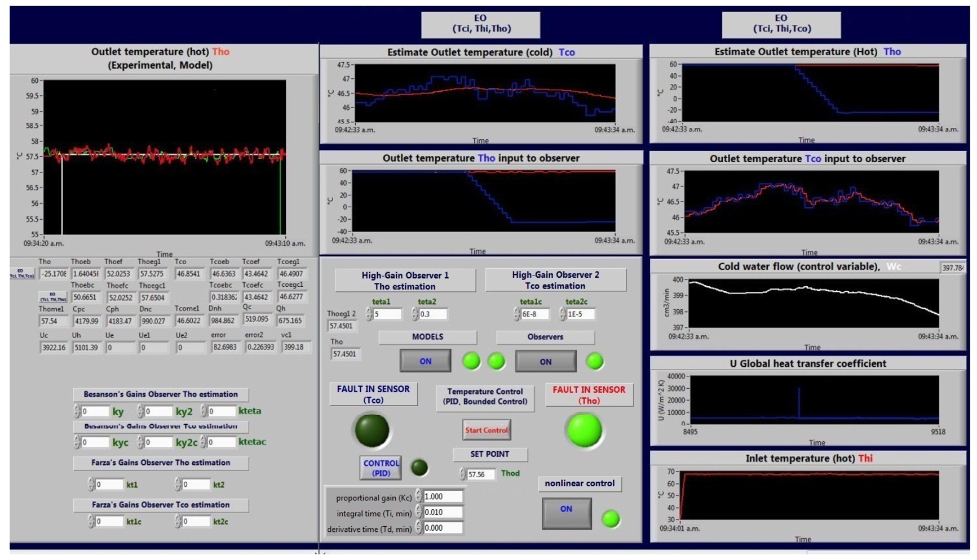Click the proportional gain Kc stepper arrows
This screenshot has width=977, height=560.
point(418,496)
